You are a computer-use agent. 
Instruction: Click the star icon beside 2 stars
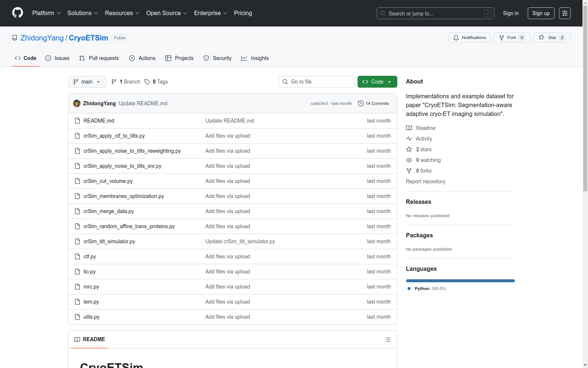pos(409,149)
